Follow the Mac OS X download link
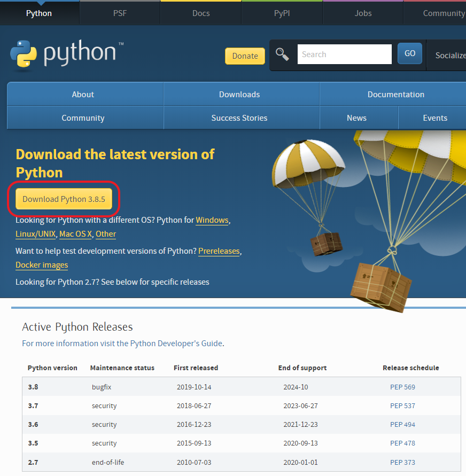The height and width of the screenshot is (476, 466). [75, 234]
